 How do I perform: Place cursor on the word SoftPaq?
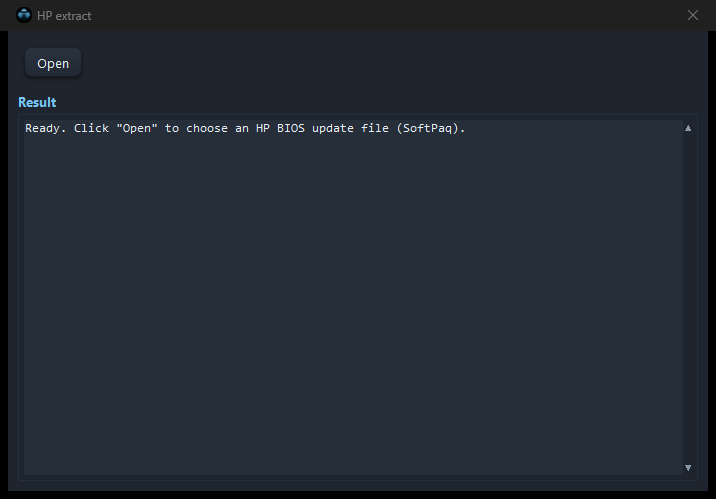pos(427,128)
